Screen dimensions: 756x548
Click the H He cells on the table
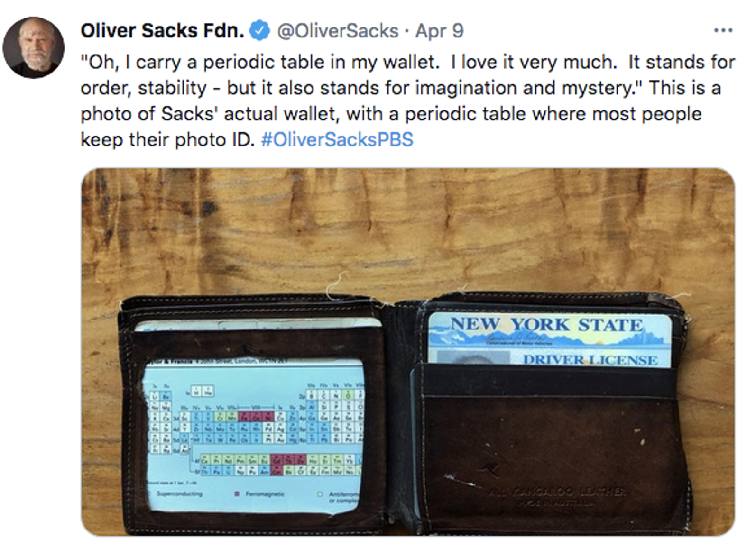[203, 392]
